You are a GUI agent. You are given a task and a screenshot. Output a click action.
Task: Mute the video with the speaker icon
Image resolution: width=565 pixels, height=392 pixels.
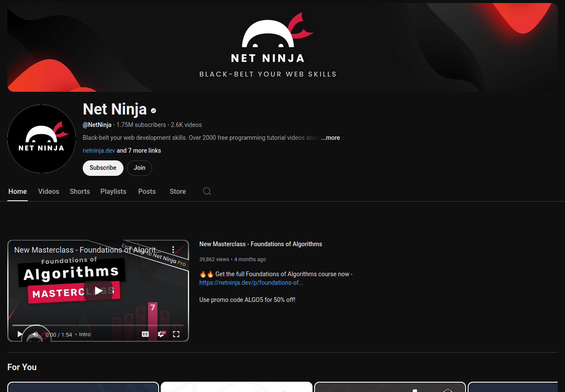(35, 334)
